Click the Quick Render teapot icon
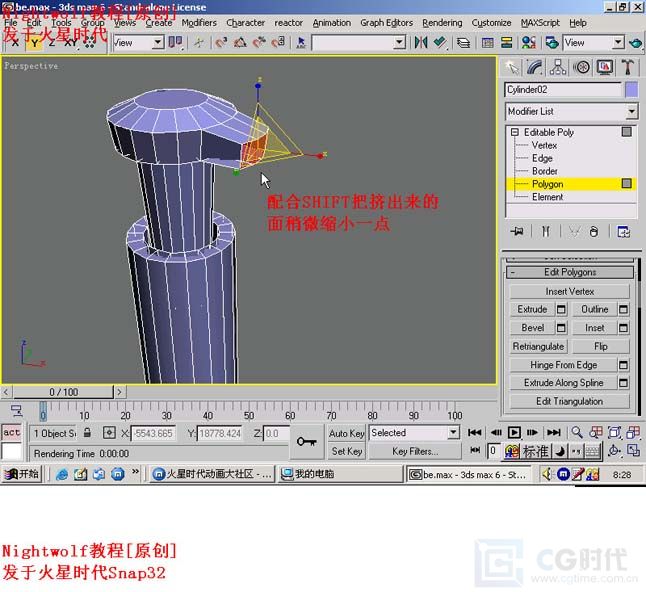646x592 pixels. point(636,42)
